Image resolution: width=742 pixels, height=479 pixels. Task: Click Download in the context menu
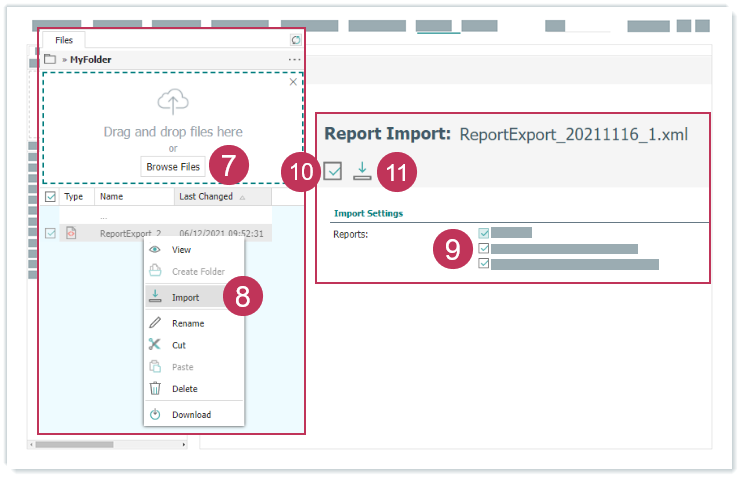click(190, 415)
